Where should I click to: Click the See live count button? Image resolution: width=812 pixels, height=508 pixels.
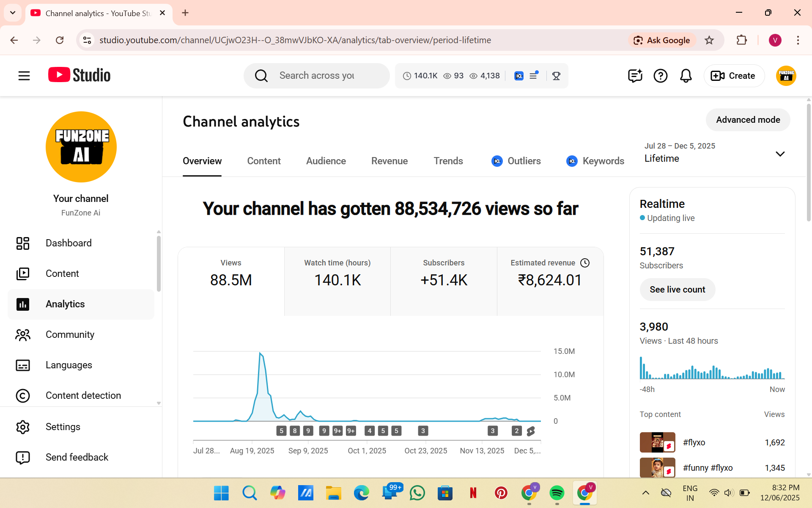click(x=677, y=290)
